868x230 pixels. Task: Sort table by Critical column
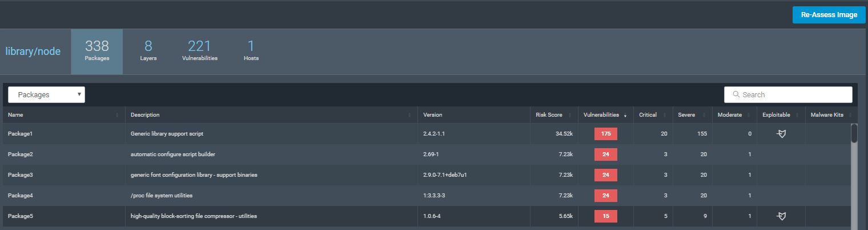pyautogui.click(x=652, y=115)
